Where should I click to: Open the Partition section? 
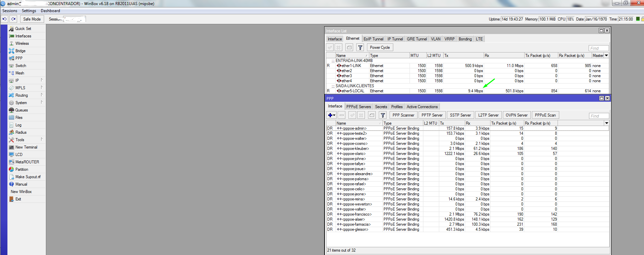(x=22, y=169)
